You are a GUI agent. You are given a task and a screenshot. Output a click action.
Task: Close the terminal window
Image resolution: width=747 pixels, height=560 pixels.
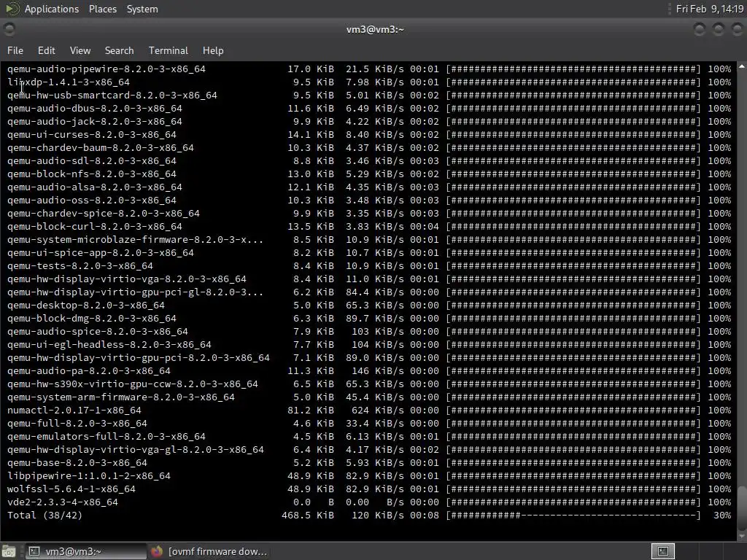pyautogui.click(x=737, y=29)
